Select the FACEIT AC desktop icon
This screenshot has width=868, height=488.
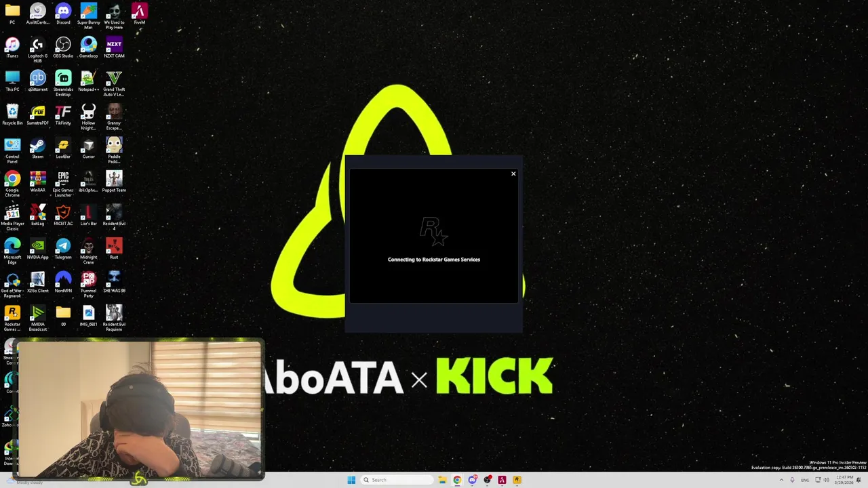click(63, 216)
